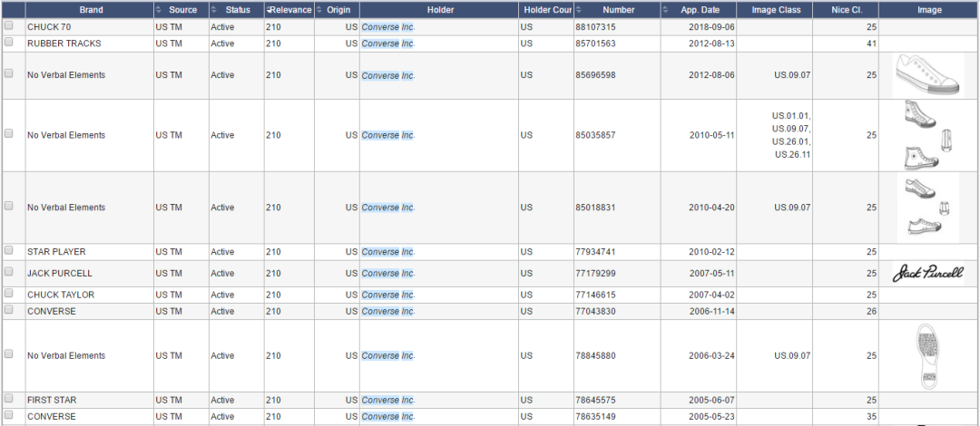Click image class list starting US.01.01
The image size is (980, 426).
791,135
